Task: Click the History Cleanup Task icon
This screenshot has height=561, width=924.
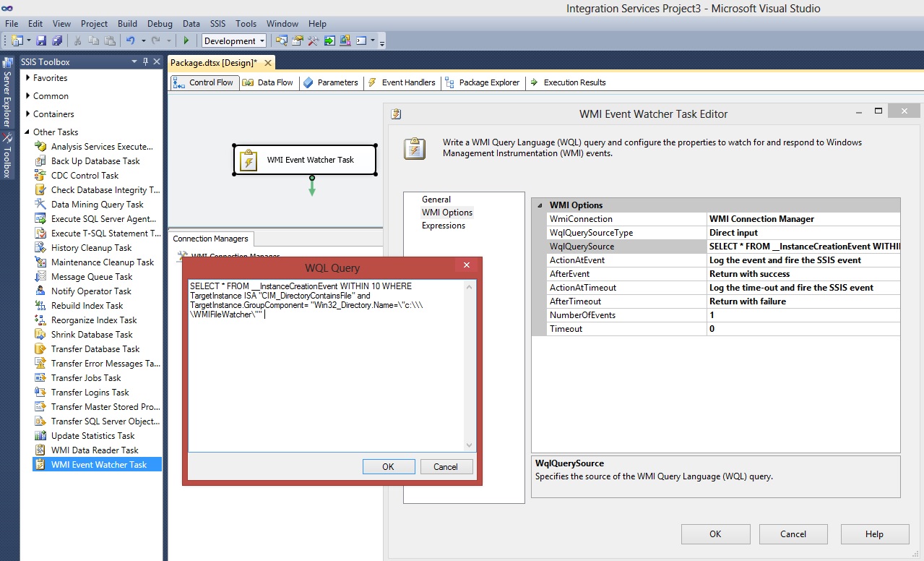Action: pos(40,248)
